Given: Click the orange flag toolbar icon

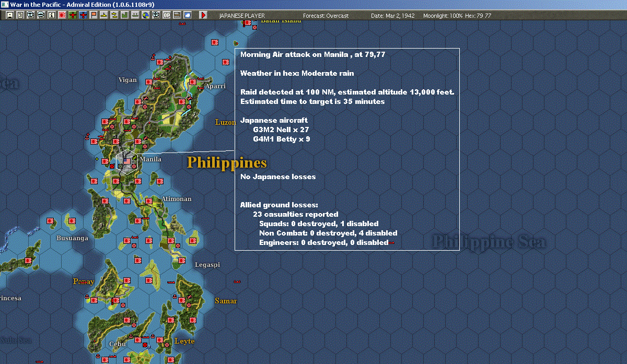Looking at the screenshot, I should point(93,15).
